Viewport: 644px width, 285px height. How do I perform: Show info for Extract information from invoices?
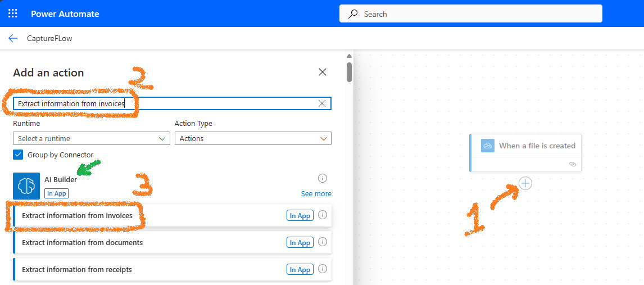tap(323, 215)
